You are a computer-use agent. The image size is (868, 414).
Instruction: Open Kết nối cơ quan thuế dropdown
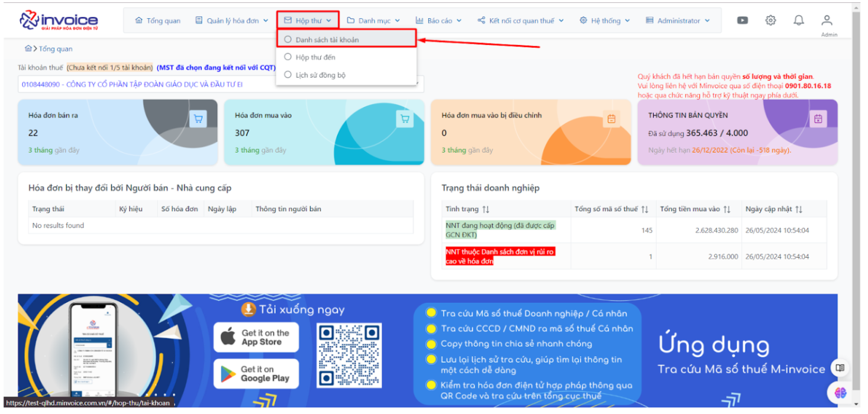521,21
